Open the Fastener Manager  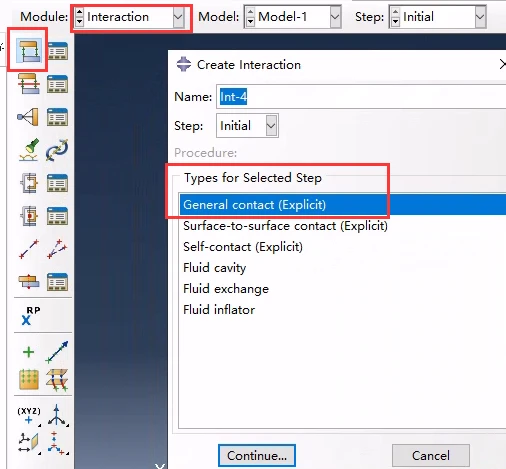point(58,282)
